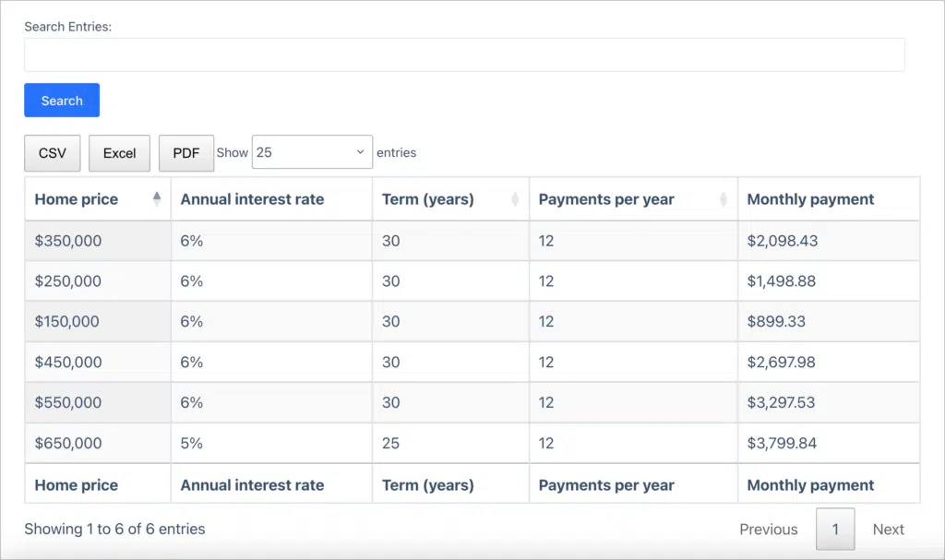Click 'Showing 1 to 6 of 6 entries' text
Viewport: 945px width, 560px height.
coord(114,529)
